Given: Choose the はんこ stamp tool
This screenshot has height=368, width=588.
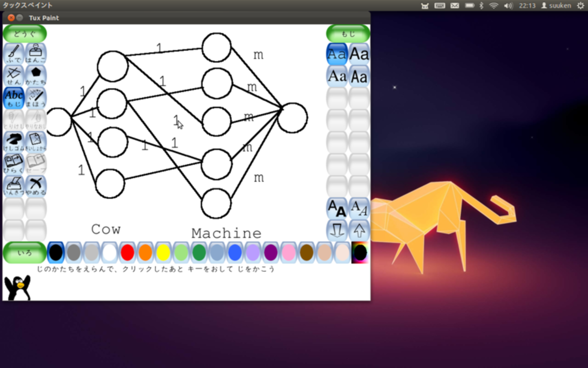Looking at the screenshot, I should tap(36, 54).
